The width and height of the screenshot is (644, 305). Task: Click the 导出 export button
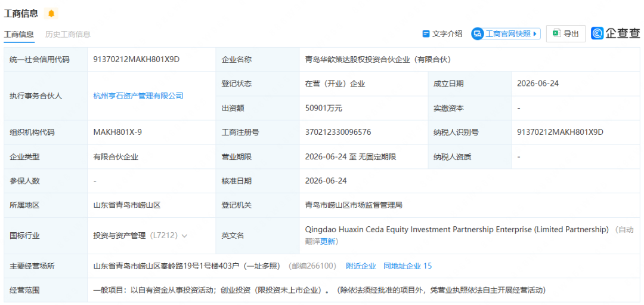point(566,33)
